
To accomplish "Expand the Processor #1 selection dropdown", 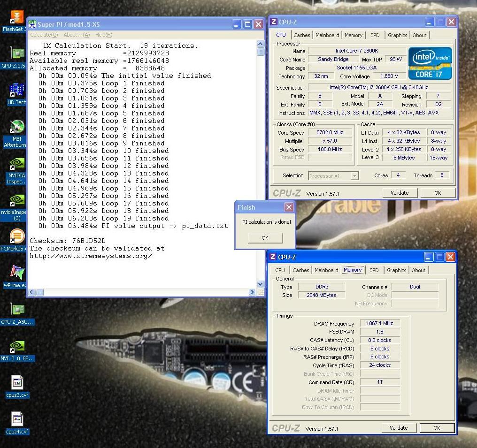I will (x=354, y=175).
